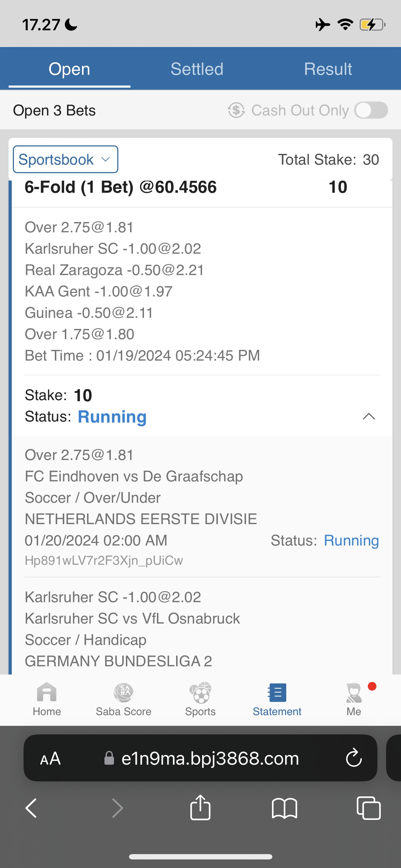The height and width of the screenshot is (868, 401).
Task: Open the Sportsbook dropdown
Action: coord(66,159)
